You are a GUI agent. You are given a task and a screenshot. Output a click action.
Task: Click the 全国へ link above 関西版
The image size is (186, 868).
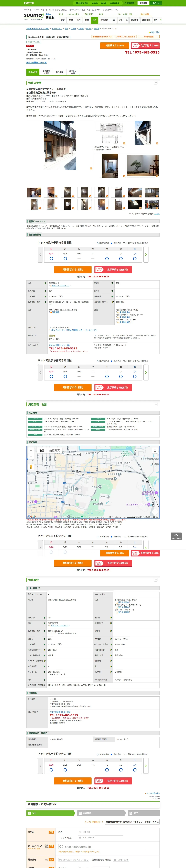click(x=48, y=14)
